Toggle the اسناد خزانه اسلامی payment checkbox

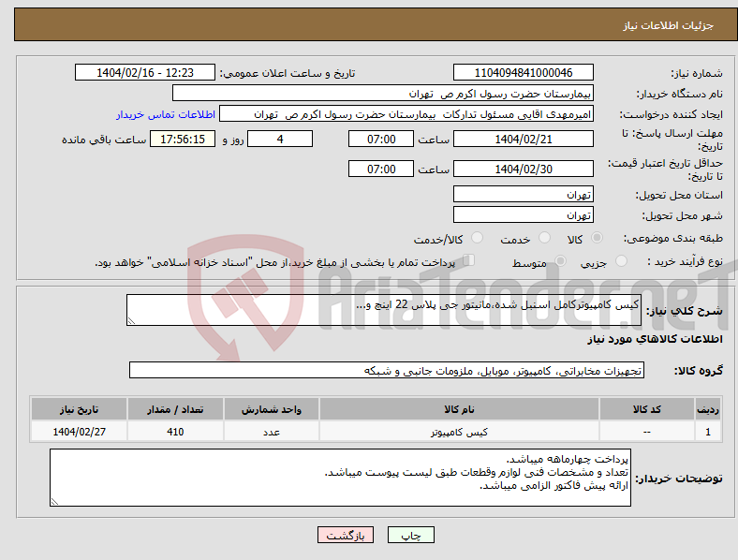pos(469,260)
